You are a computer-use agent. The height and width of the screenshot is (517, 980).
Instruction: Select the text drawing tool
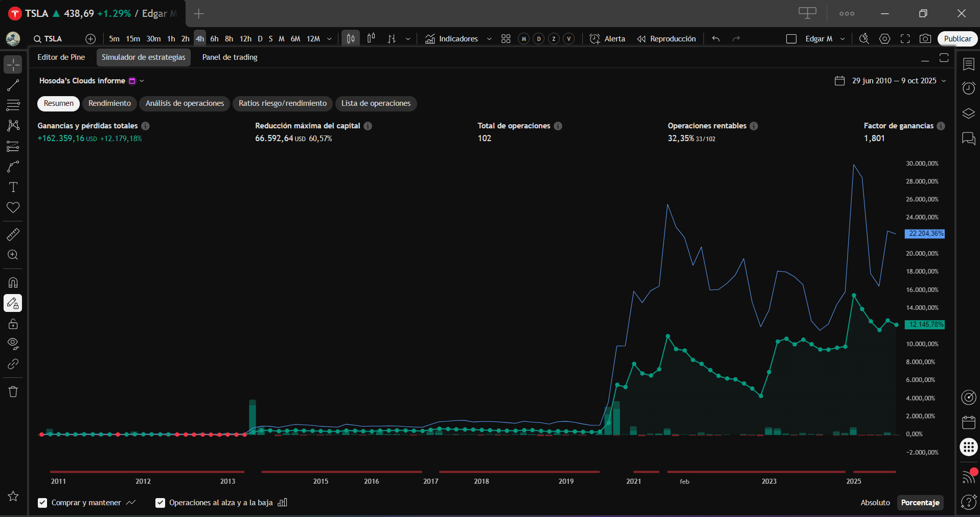(x=13, y=187)
